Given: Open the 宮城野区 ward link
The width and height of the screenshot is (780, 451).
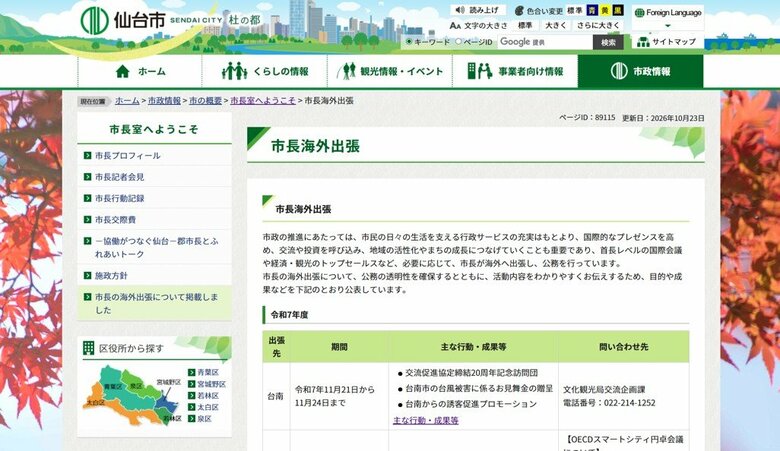Looking at the screenshot, I should pyautogui.click(x=211, y=384).
